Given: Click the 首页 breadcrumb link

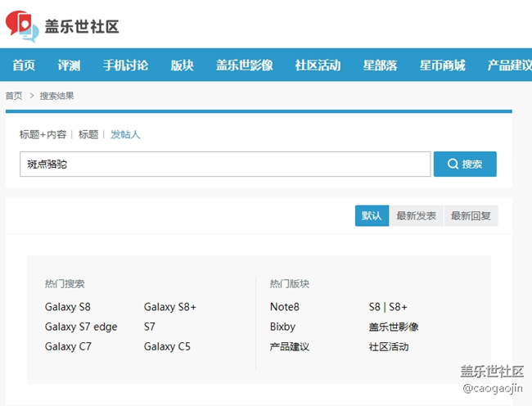Looking at the screenshot, I should click(x=14, y=96).
